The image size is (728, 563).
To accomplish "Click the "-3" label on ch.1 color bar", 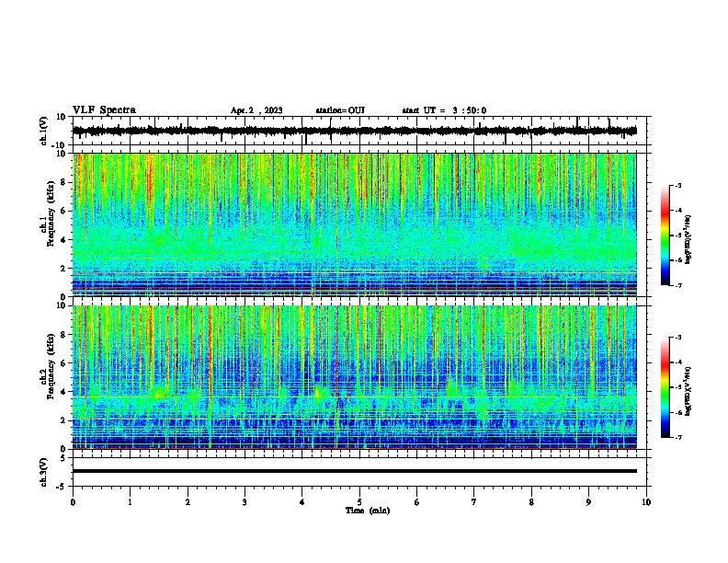I will click(678, 186).
